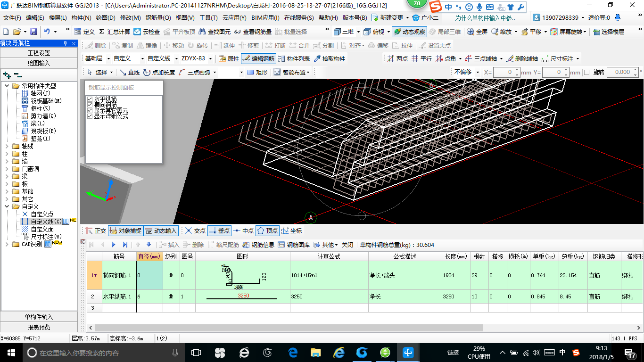Click 单构件输入 panel button

pyautogui.click(x=39, y=317)
